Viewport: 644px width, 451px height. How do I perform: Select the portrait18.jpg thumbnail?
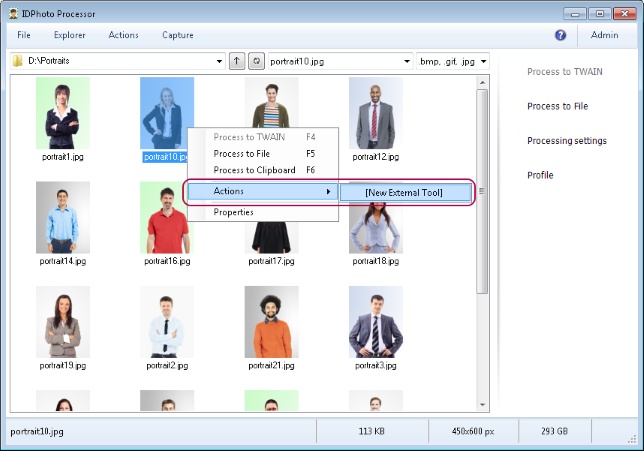[376, 230]
